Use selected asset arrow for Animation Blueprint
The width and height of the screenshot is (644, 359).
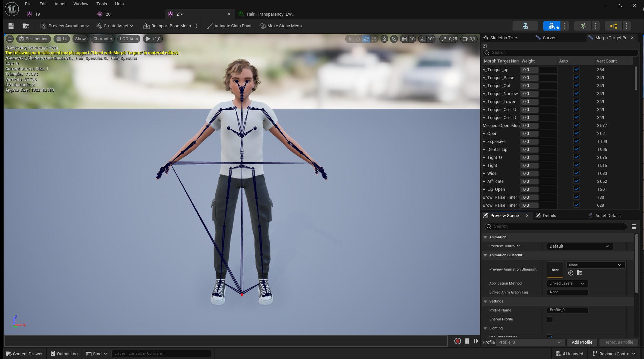click(x=571, y=273)
